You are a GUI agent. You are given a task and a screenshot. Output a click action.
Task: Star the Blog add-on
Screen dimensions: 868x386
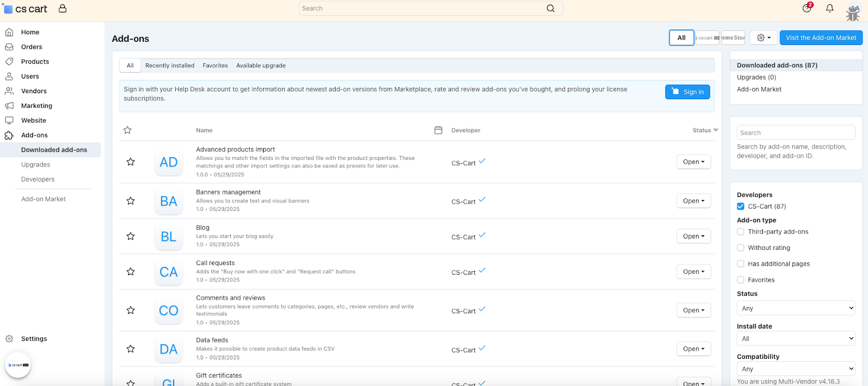(x=131, y=236)
